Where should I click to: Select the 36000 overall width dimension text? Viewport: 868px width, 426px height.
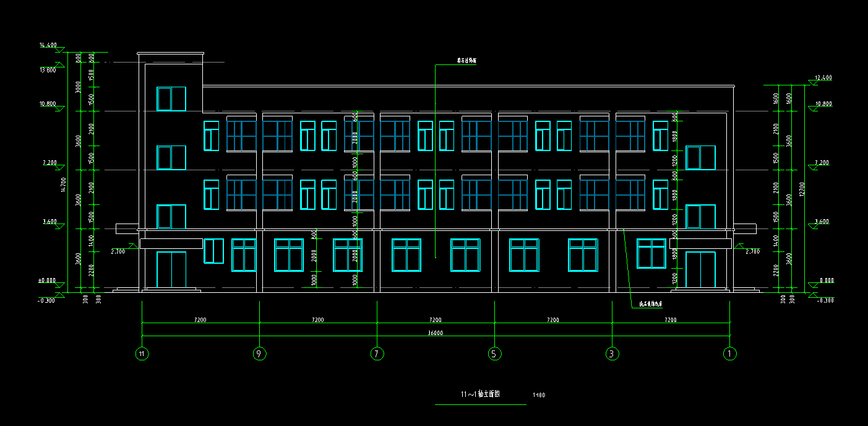click(x=435, y=333)
